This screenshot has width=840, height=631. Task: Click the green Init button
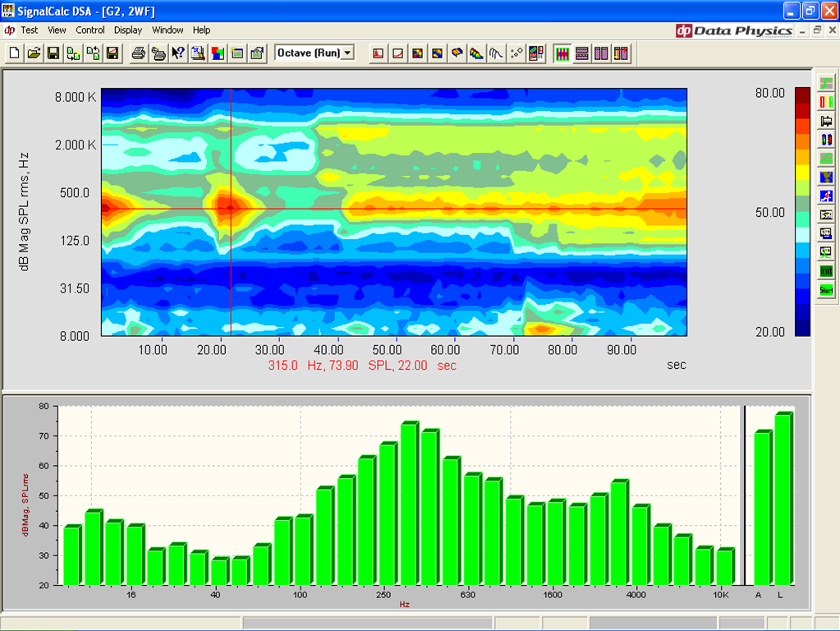coord(826,271)
